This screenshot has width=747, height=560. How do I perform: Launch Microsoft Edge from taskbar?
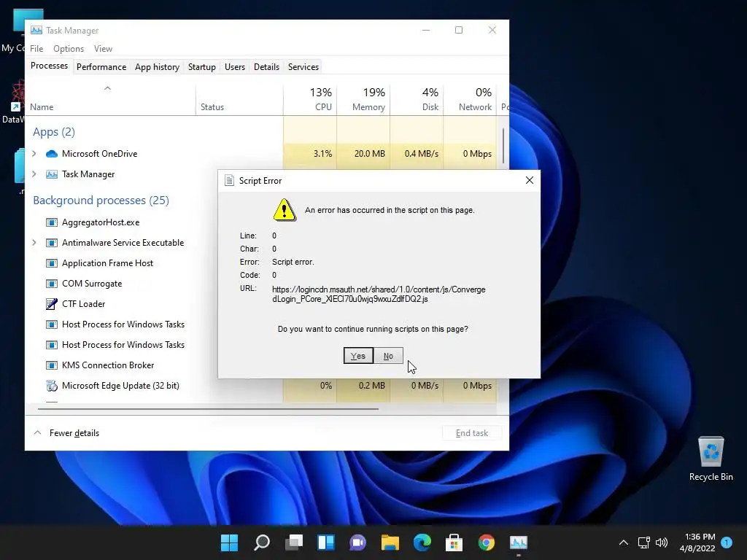(422, 542)
